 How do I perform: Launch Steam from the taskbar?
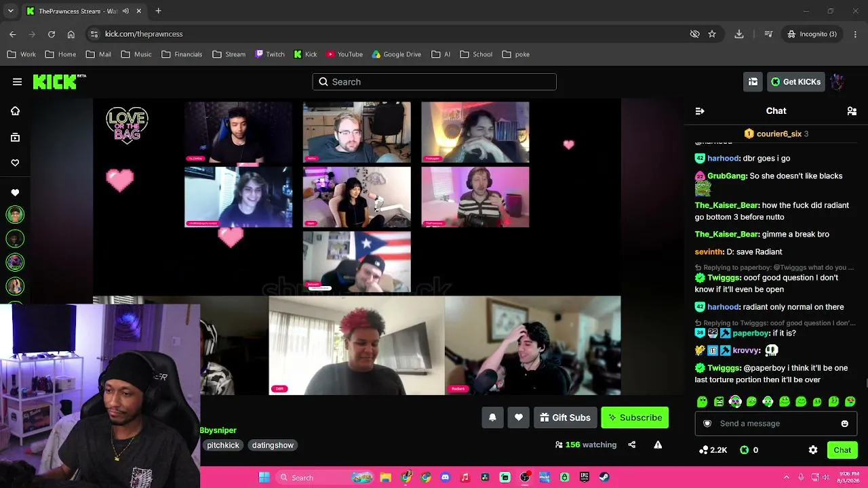click(x=604, y=477)
